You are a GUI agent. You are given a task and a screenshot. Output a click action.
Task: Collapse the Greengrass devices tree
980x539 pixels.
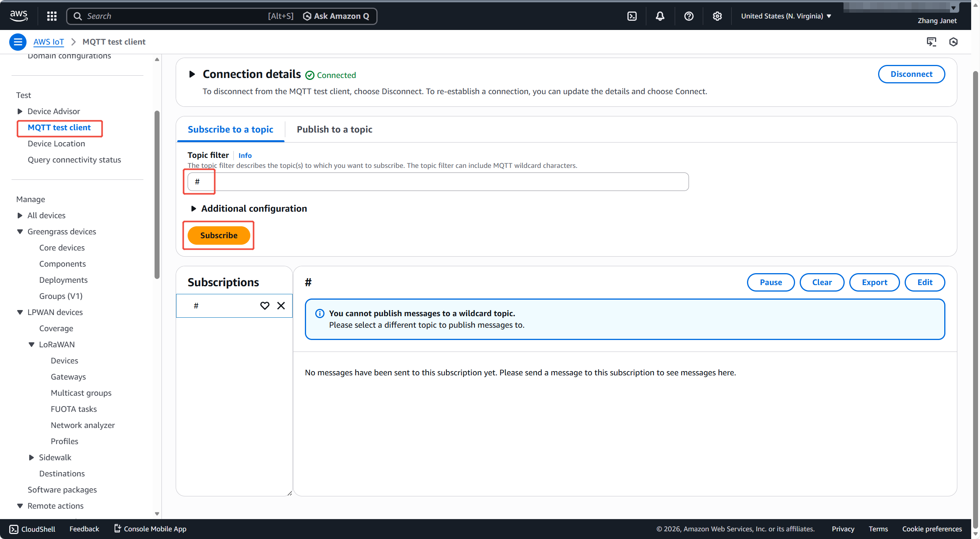pyautogui.click(x=20, y=232)
